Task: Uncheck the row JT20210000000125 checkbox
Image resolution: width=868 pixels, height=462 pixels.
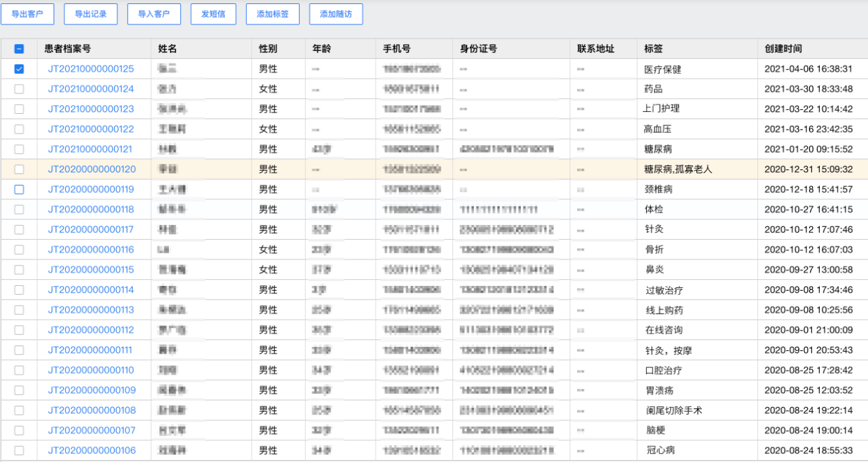Action: tap(19, 69)
